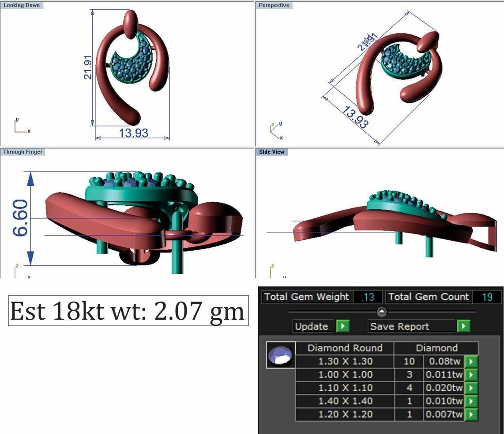Viewport: 504px width, 434px height.
Task: Select the 1.10 X 1.10 size cell
Action: point(345,388)
